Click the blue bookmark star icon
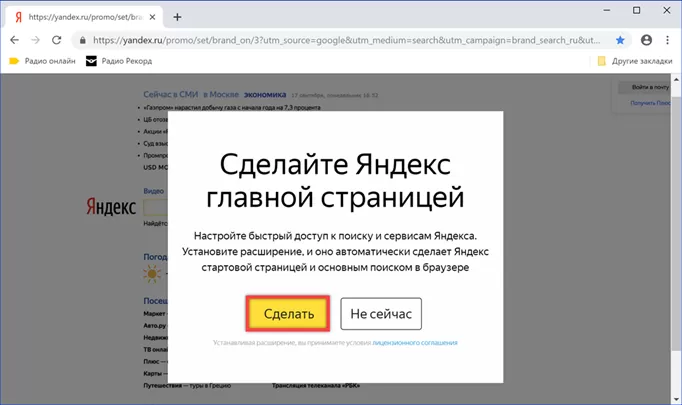 point(620,40)
